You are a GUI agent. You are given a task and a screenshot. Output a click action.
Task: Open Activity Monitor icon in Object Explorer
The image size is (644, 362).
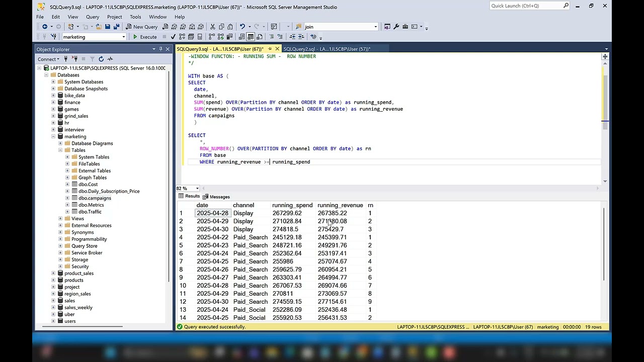[x=110, y=59]
